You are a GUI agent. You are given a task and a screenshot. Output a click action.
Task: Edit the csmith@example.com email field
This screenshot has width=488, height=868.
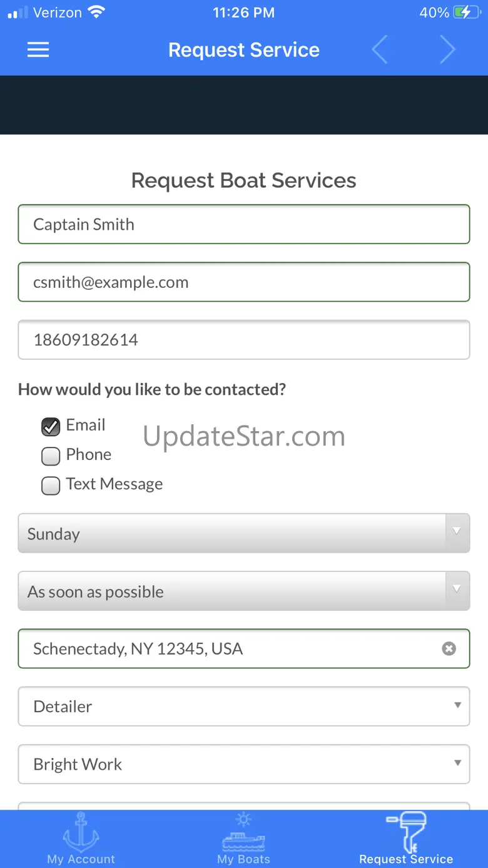coord(244,282)
